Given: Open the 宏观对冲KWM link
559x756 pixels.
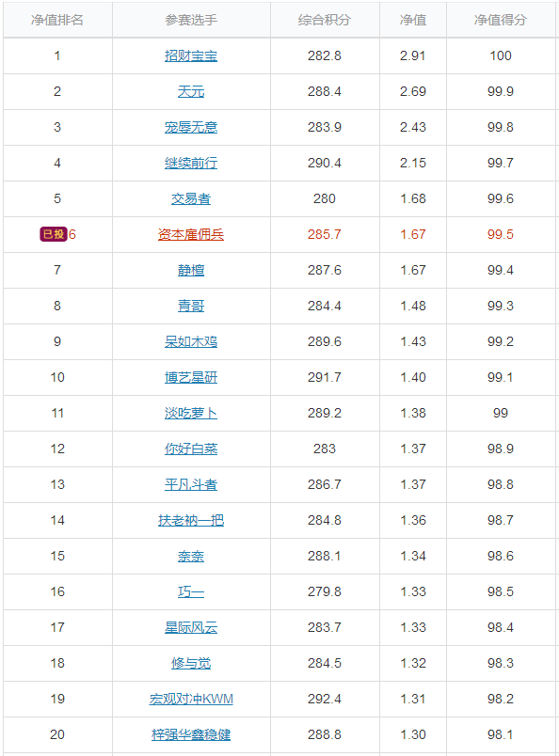Looking at the screenshot, I should 191,699.
